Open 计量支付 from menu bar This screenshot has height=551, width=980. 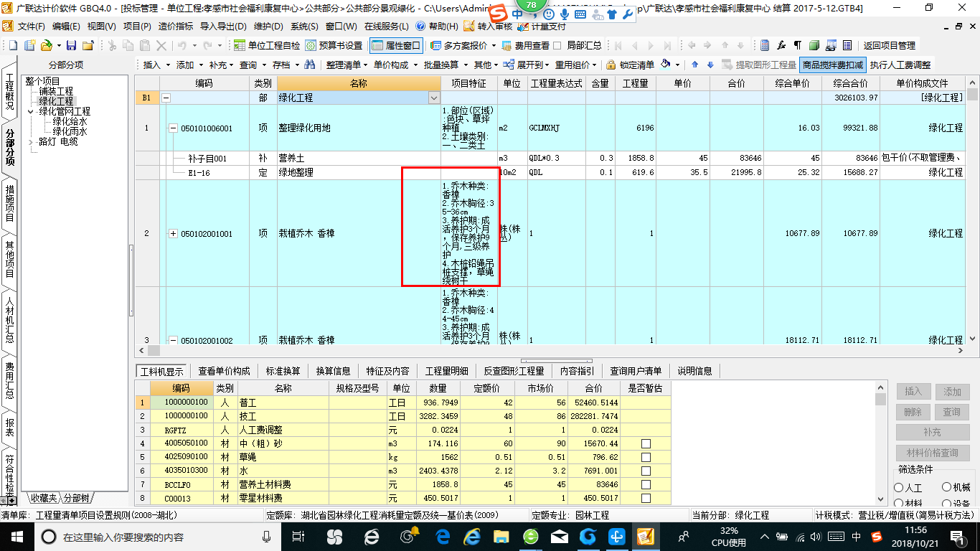click(x=540, y=27)
